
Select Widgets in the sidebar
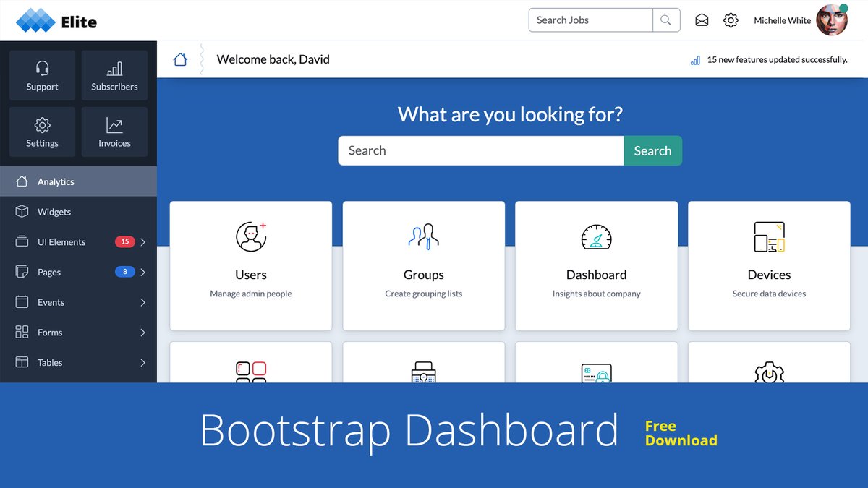[78, 212]
